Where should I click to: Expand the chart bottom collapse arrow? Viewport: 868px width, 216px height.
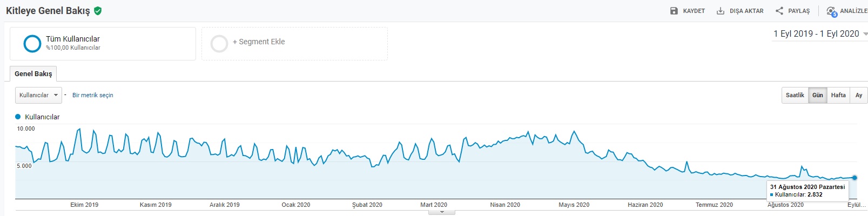click(x=442, y=212)
